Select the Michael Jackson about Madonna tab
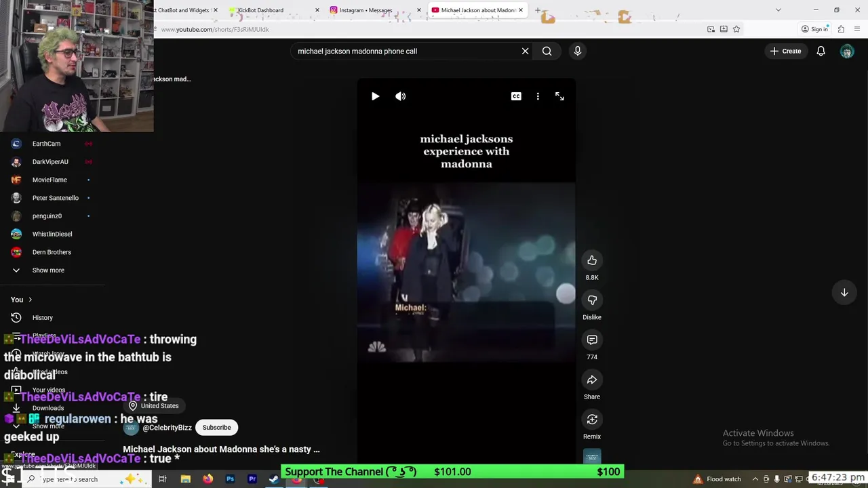 point(478,10)
